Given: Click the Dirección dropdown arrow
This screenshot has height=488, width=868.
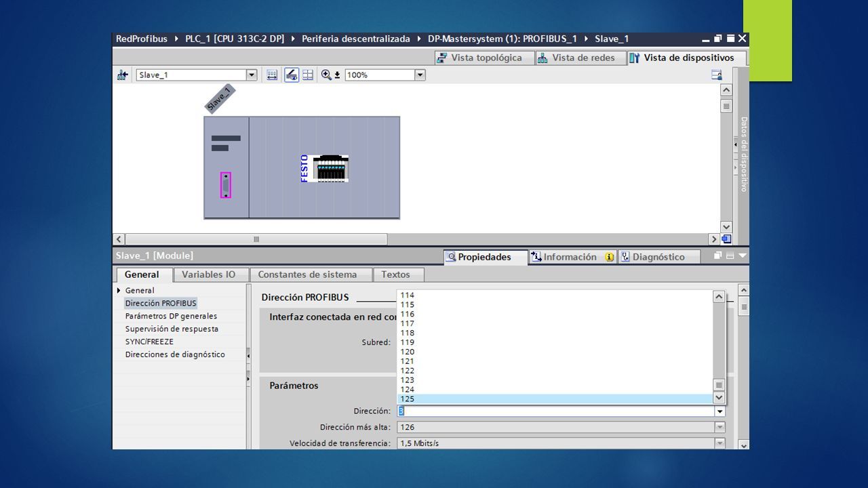Looking at the screenshot, I should [x=719, y=411].
